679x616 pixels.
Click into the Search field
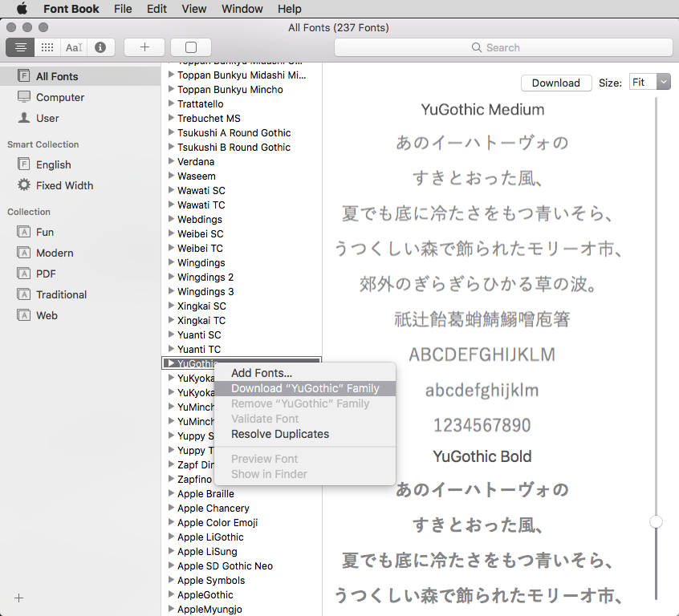click(x=503, y=47)
